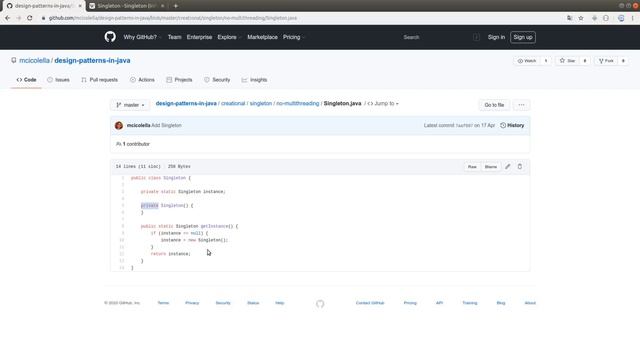The width and height of the screenshot is (640, 360).
Task: Expand the Explore menu
Action: click(x=229, y=37)
